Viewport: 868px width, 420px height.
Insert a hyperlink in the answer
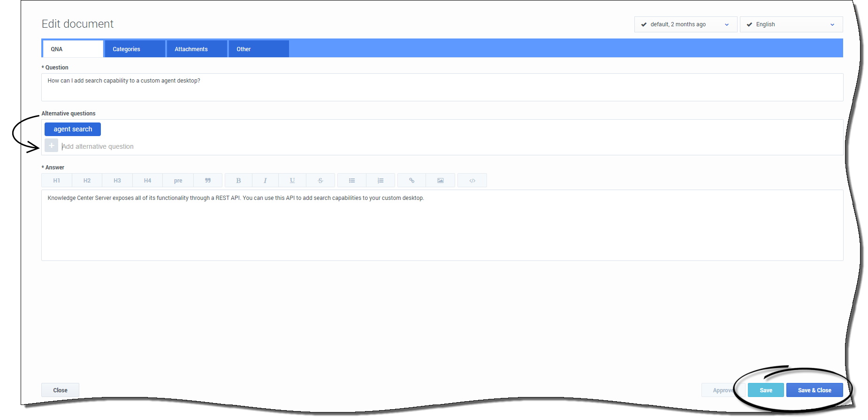point(411,181)
